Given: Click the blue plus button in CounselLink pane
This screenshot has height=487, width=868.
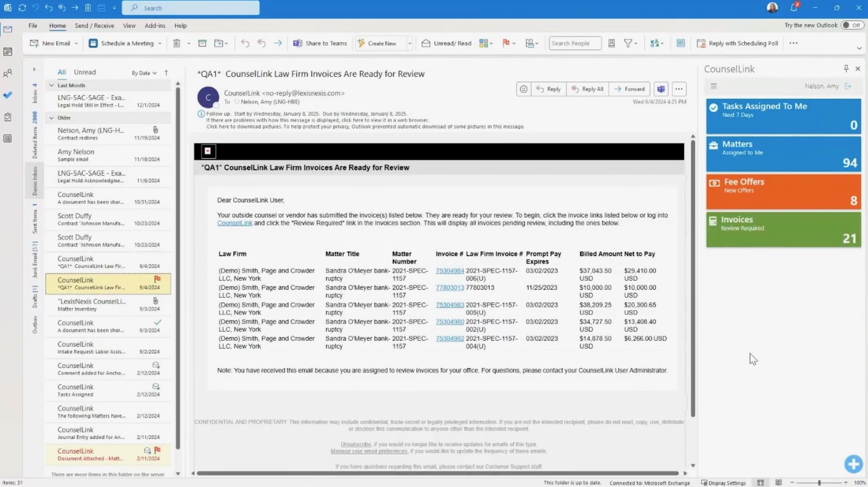Looking at the screenshot, I should [853, 464].
